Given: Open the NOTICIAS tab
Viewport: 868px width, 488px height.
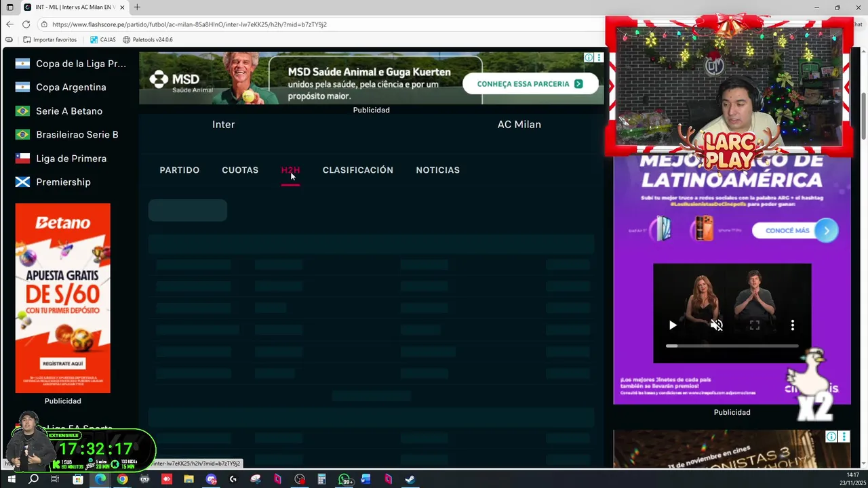Looking at the screenshot, I should point(437,170).
